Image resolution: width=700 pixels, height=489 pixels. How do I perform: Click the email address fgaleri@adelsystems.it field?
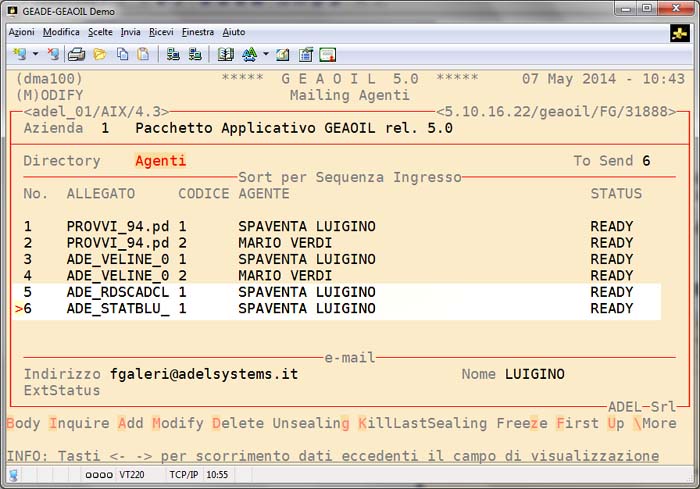204,374
